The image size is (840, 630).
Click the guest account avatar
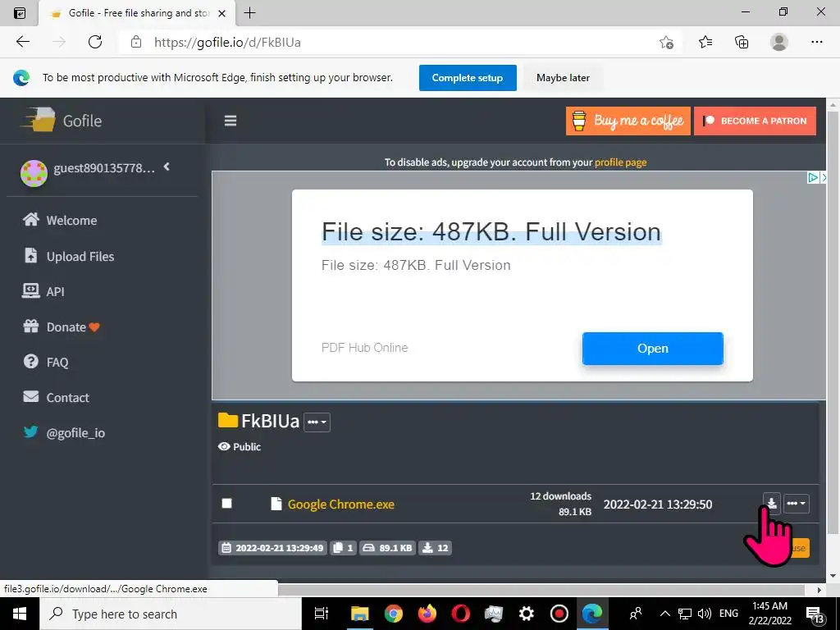(x=34, y=173)
